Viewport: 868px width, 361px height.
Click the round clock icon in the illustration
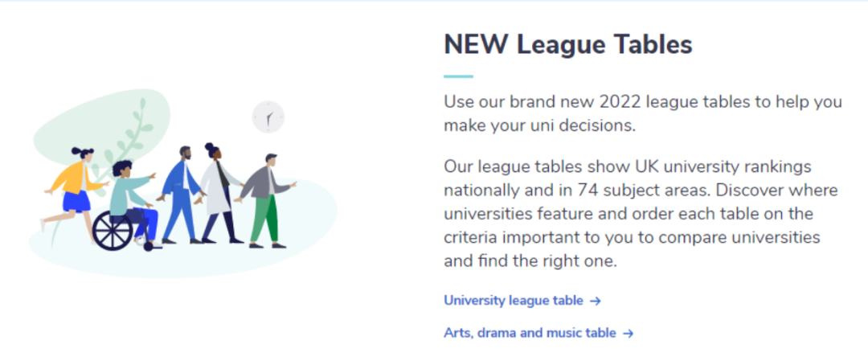click(268, 117)
